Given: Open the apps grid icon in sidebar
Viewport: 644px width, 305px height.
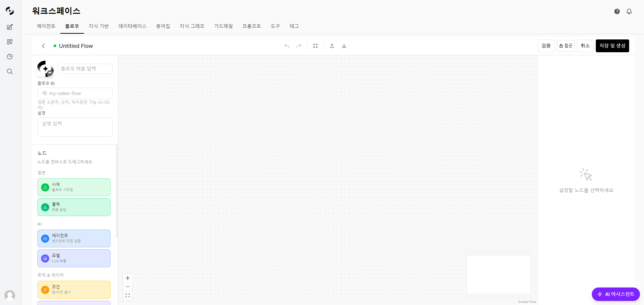Looking at the screenshot, I should [x=10, y=42].
